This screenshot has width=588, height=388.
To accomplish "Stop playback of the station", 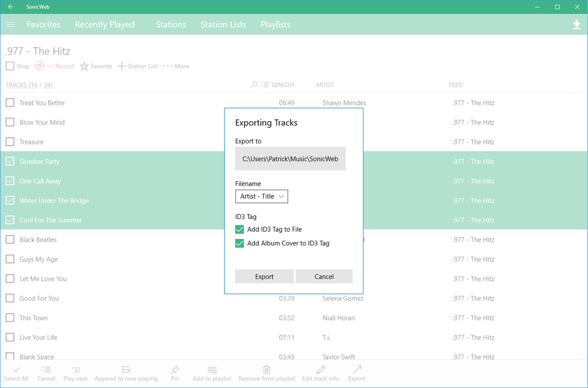I will point(18,67).
